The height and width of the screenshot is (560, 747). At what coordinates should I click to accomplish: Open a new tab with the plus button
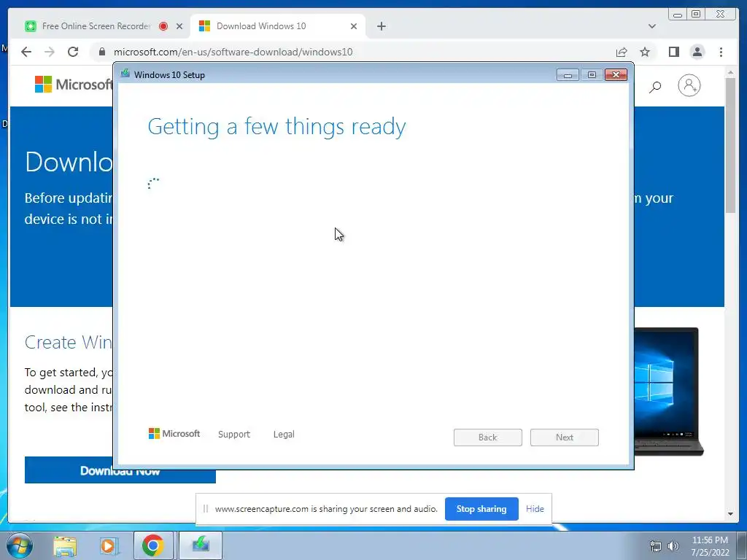pyautogui.click(x=381, y=26)
